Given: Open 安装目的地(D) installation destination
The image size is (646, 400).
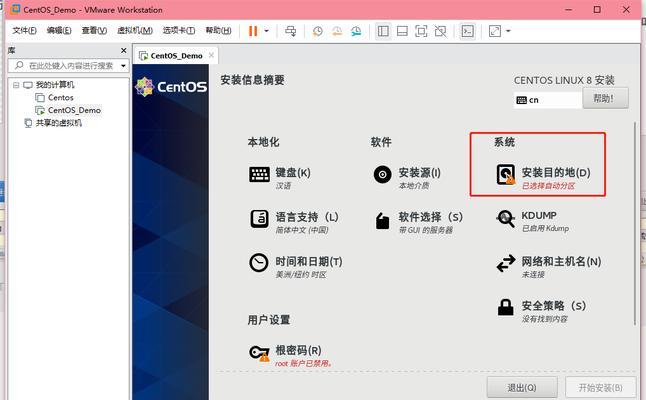Looking at the screenshot, I should [x=543, y=178].
